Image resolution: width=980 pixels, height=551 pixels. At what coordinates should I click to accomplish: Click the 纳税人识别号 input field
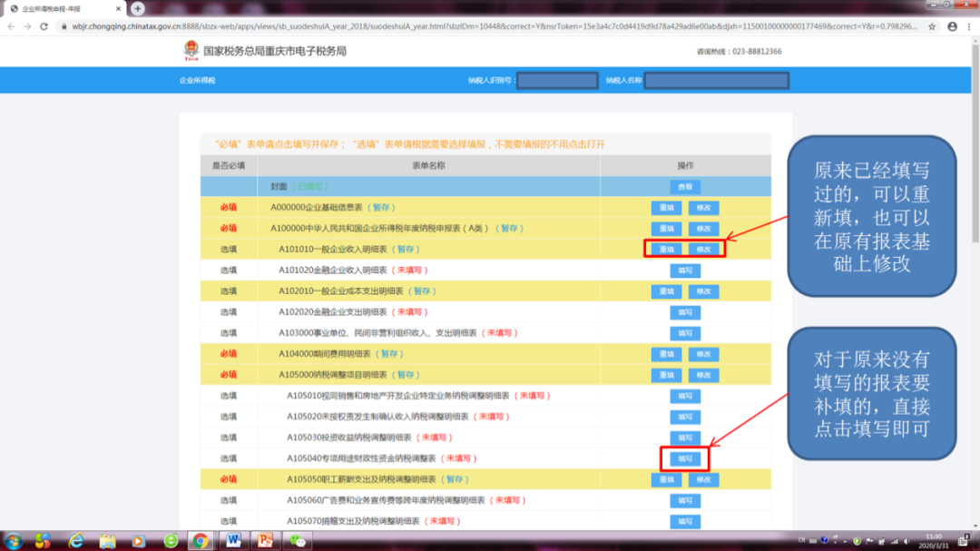557,80
